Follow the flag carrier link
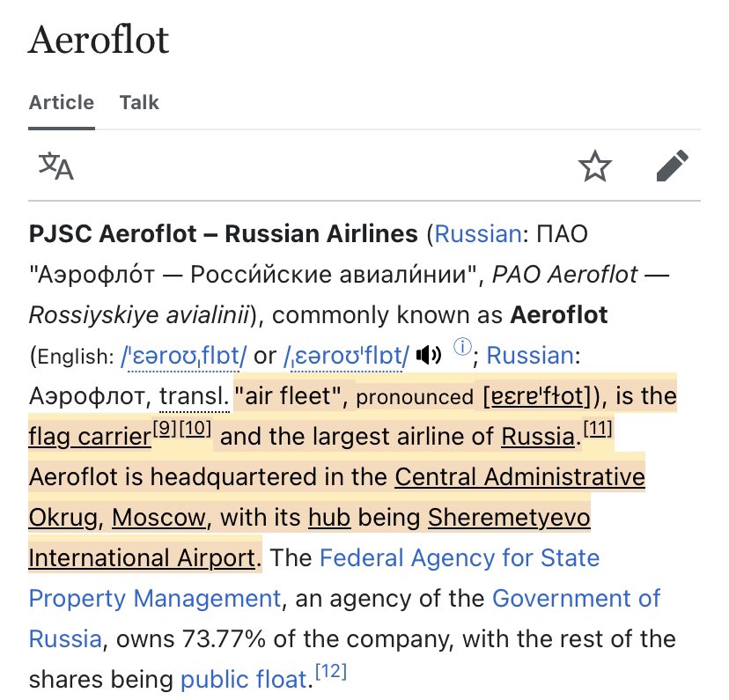 (x=90, y=437)
